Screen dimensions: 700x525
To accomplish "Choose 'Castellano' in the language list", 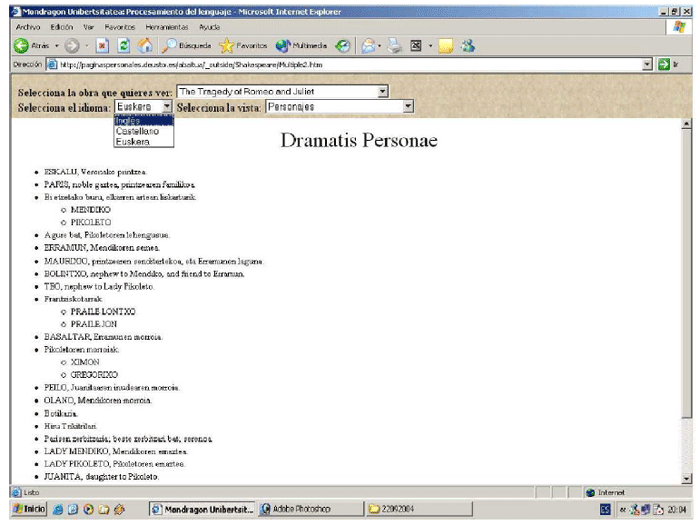I will [x=136, y=131].
